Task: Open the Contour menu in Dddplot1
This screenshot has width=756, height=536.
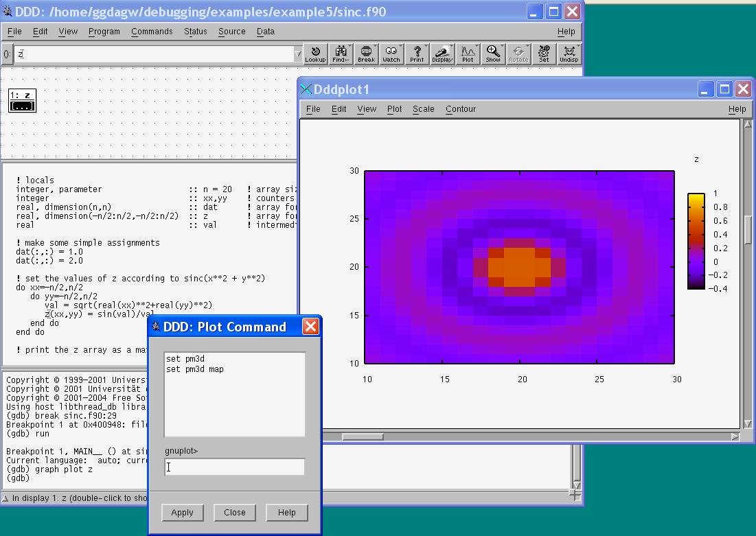Action: [x=460, y=109]
